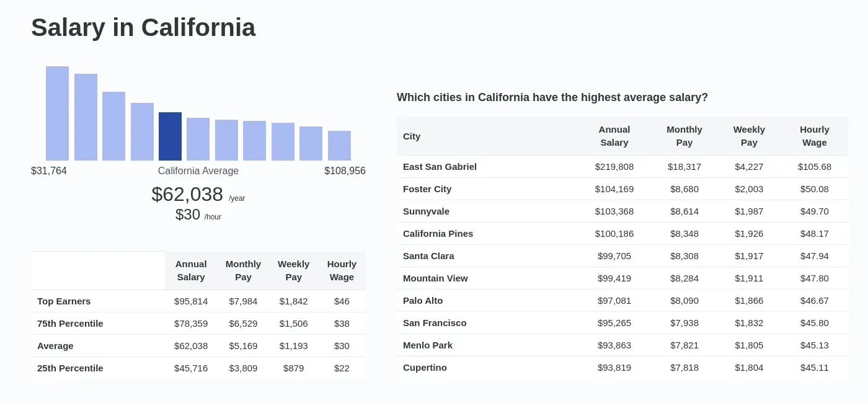Click San Francisco in the cities table
Viewport: 868px width, 403px height.
pos(435,323)
